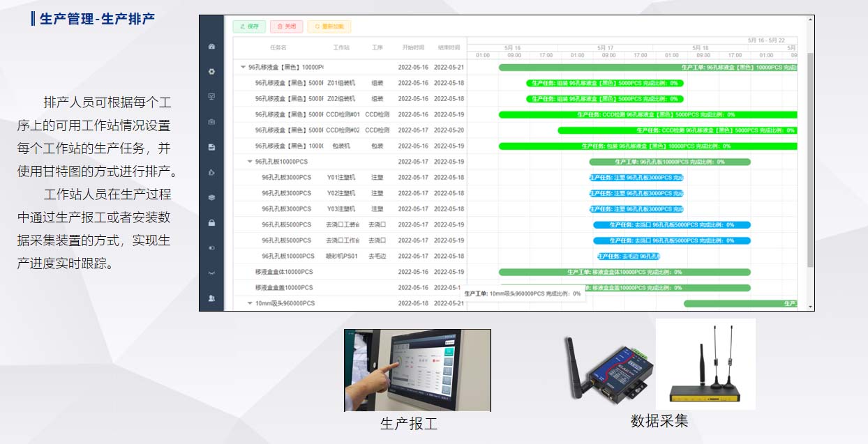Click the toggle-switch icon in the sidebar
The width and height of the screenshot is (868, 444).
(x=211, y=247)
